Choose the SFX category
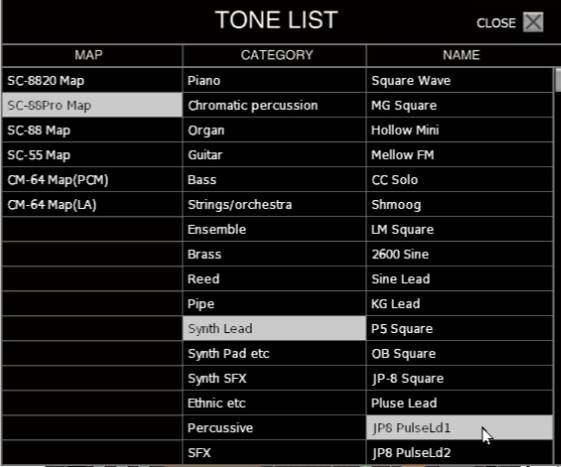The image size is (561, 467). (x=274, y=453)
